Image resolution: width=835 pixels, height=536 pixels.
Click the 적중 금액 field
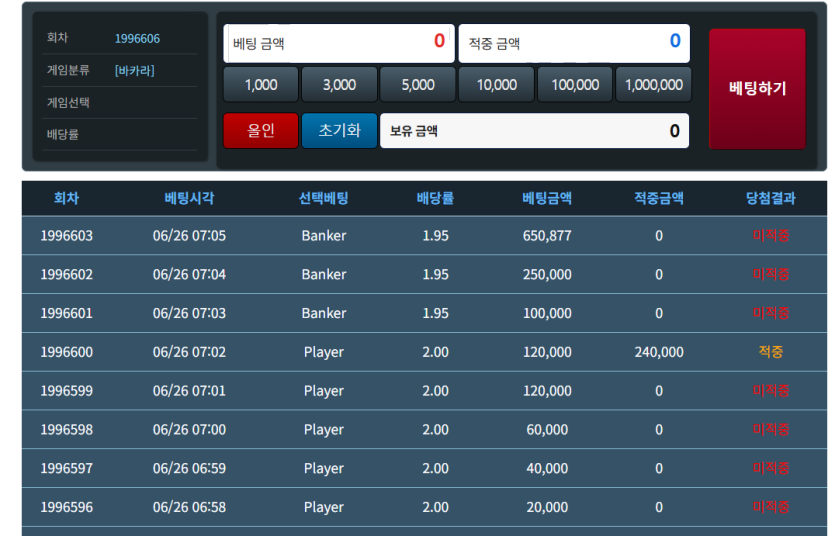[574, 43]
